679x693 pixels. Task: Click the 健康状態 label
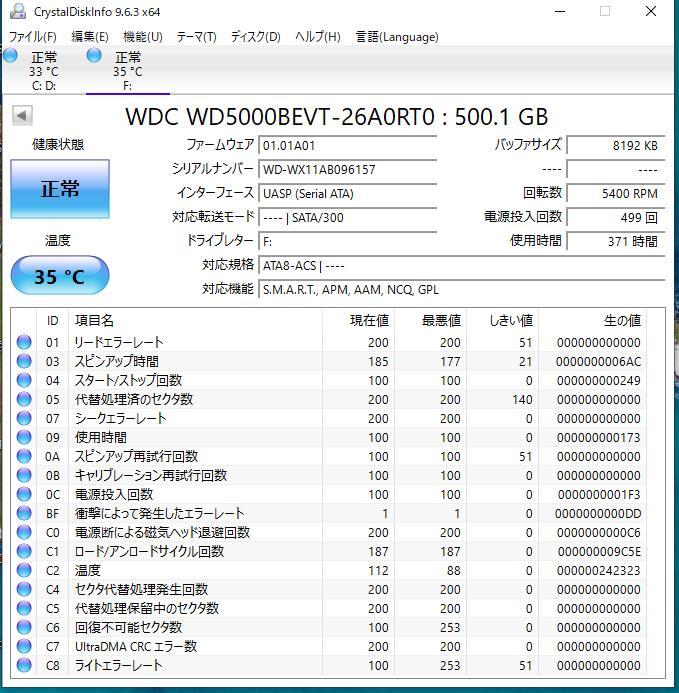pos(58,144)
